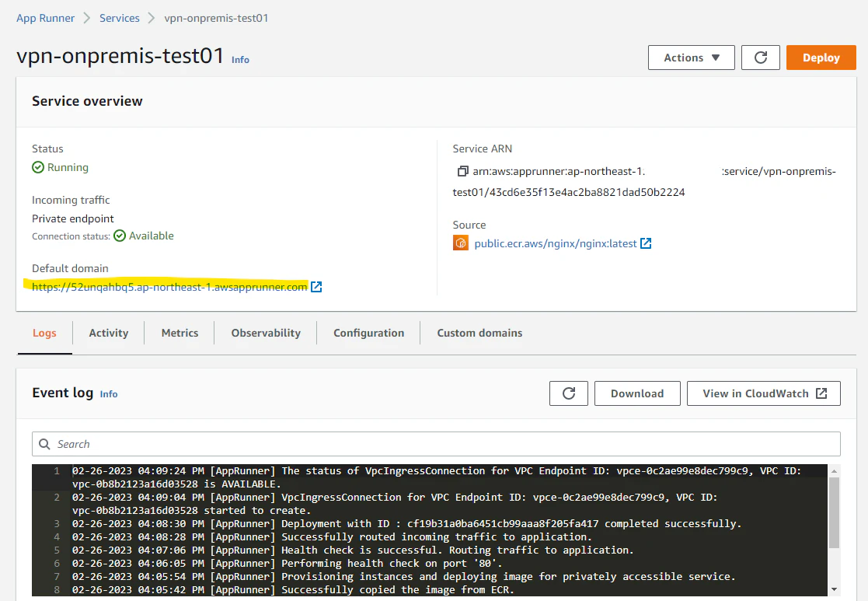This screenshot has width=868, height=601.
Task: Open the default domain awsapprunner.com URL
Action: (169, 287)
